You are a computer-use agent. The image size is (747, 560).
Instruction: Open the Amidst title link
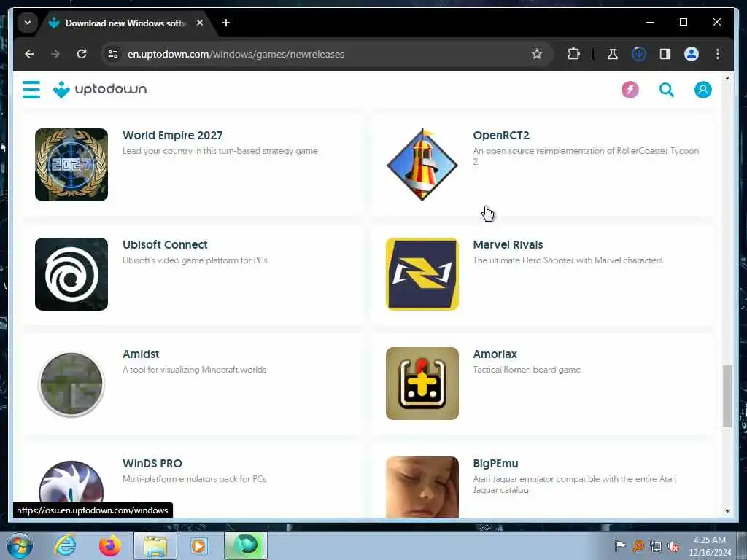tap(141, 354)
